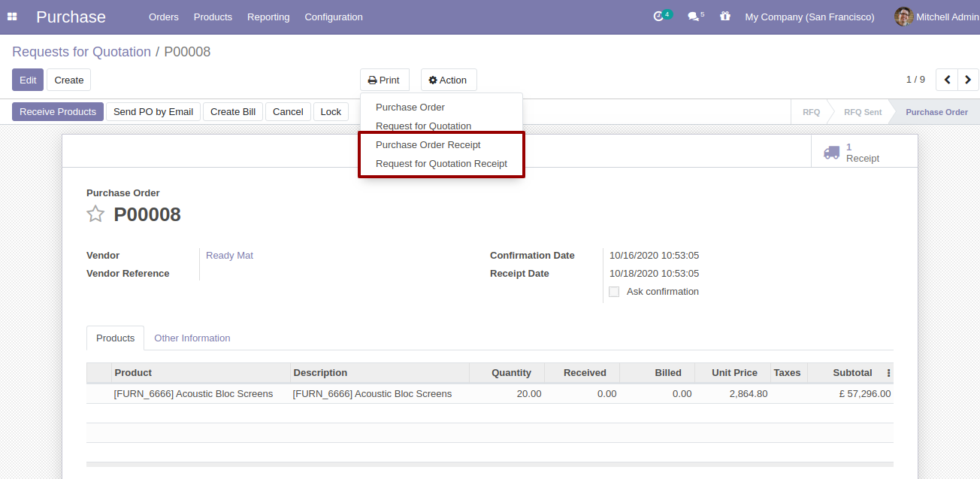Open the Reporting menu
This screenshot has height=479, width=980.
coord(268,17)
